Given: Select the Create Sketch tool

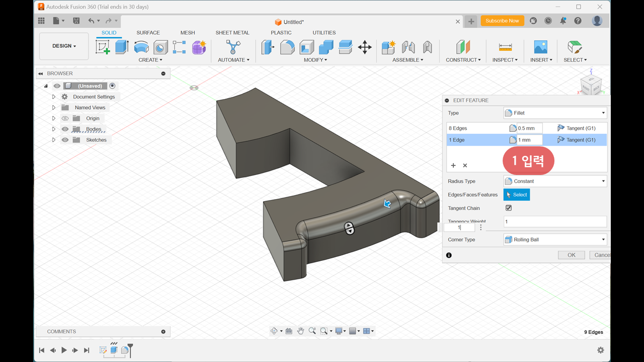Looking at the screenshot, I should 103,47.
